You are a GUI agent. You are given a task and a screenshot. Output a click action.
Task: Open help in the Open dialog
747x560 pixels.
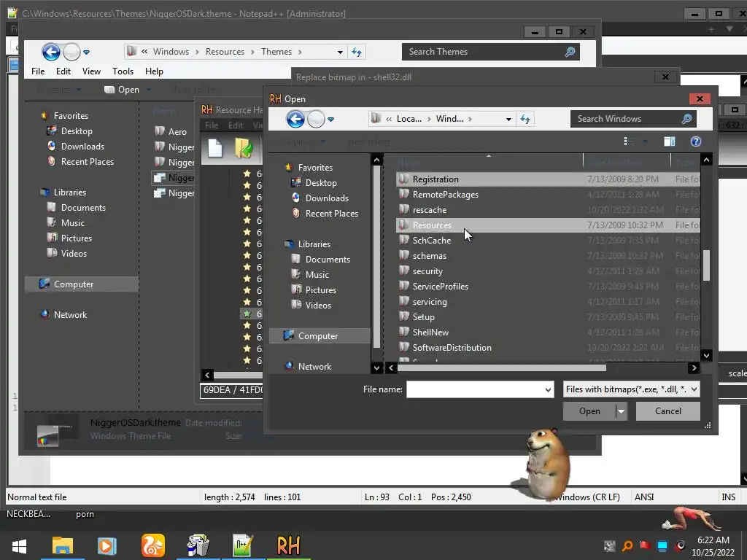coord(695,141)
